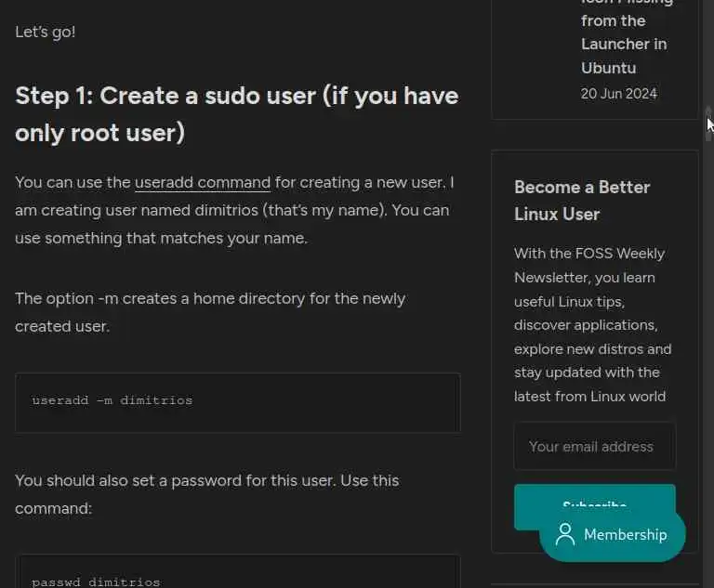Click the useradd -m dimitrios code block
This screenshot has width=714, height=588.
tap(238, 401)
